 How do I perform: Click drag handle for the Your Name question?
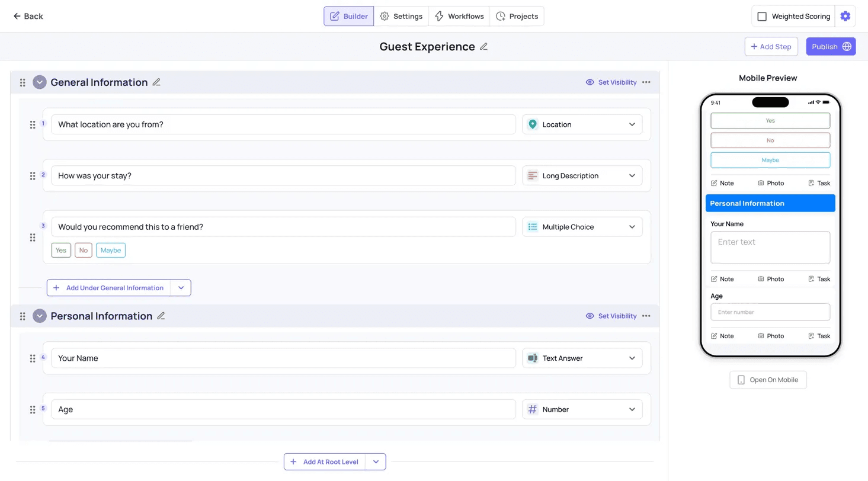(33, 358)
